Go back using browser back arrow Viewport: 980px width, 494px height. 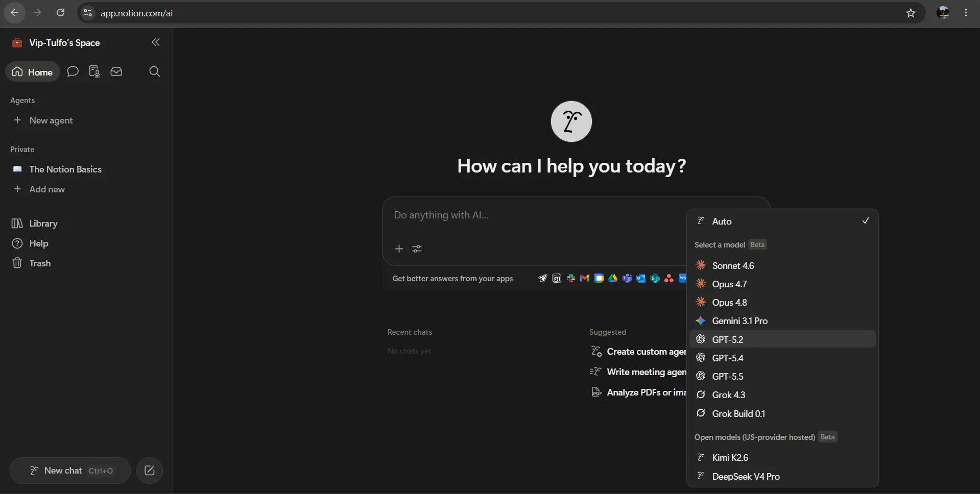15,13
